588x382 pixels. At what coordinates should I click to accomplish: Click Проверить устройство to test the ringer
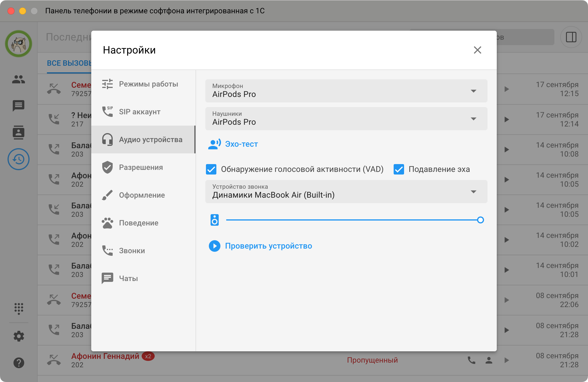coord(260,246)
